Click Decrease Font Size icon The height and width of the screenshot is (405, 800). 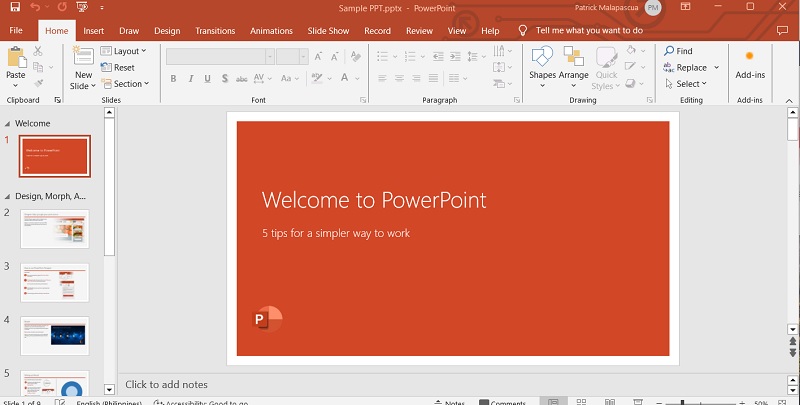point(335,56)
